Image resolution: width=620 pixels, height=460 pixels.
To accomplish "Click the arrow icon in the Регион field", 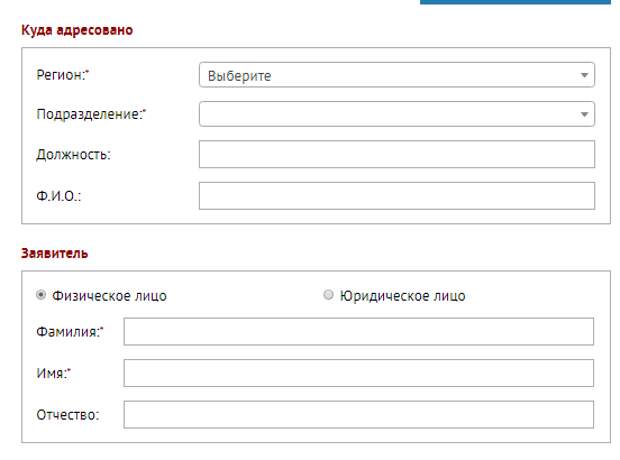I will click(x=584, y=75).
